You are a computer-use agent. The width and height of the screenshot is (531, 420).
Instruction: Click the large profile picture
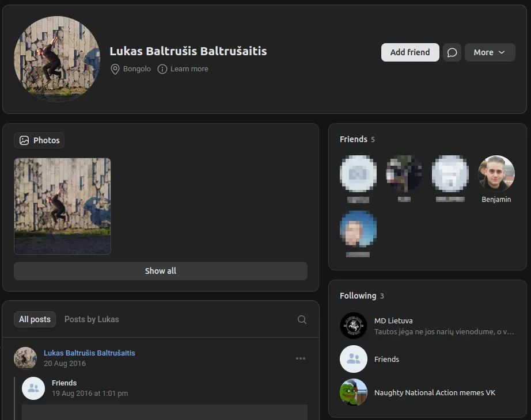(x=56, y=59)
